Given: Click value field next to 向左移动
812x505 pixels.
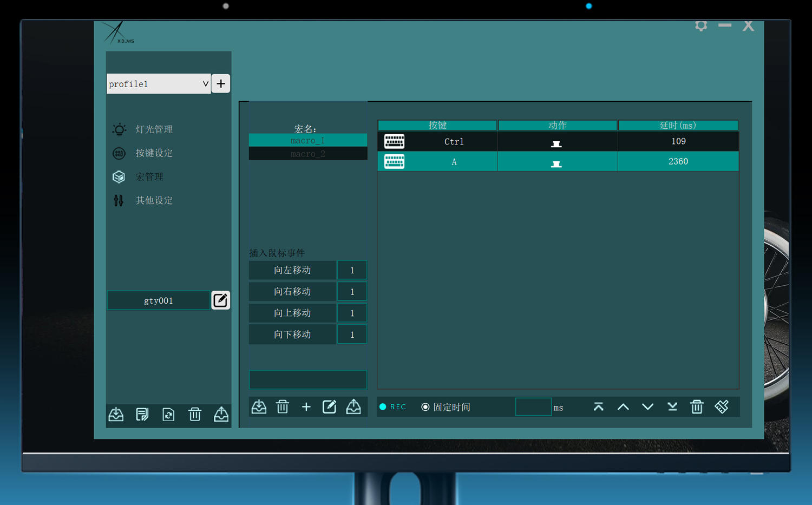Looking at the screenshot, I should tap(352, 270).
